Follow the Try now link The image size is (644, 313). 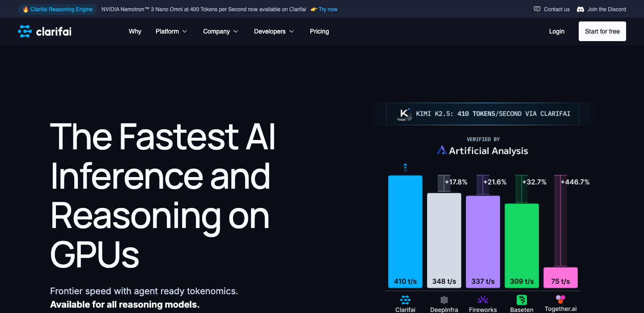328,9
